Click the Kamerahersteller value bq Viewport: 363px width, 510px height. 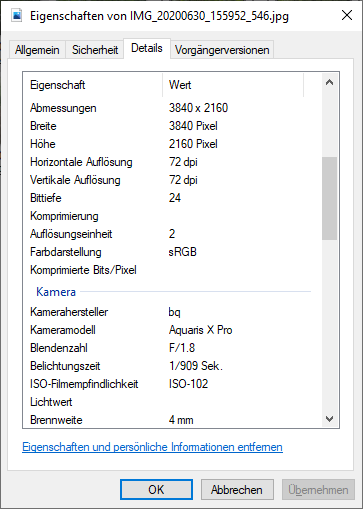click(175, 312)
